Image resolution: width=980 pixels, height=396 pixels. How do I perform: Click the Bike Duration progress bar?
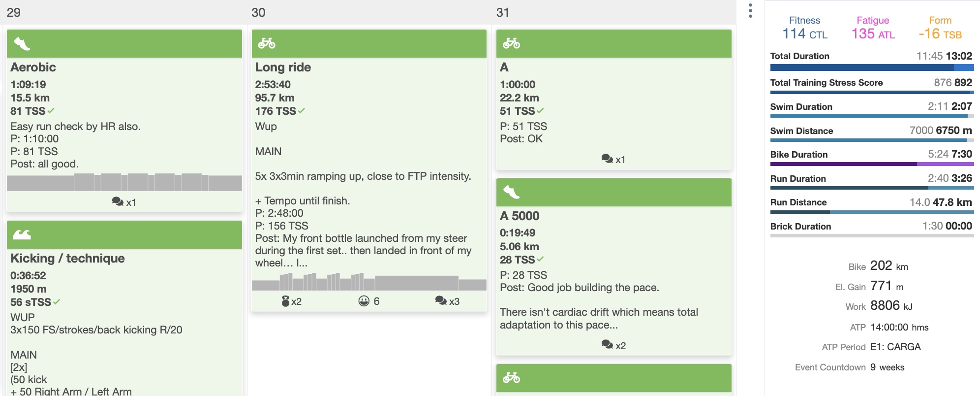pyautogui.click(x=872, y=164)
